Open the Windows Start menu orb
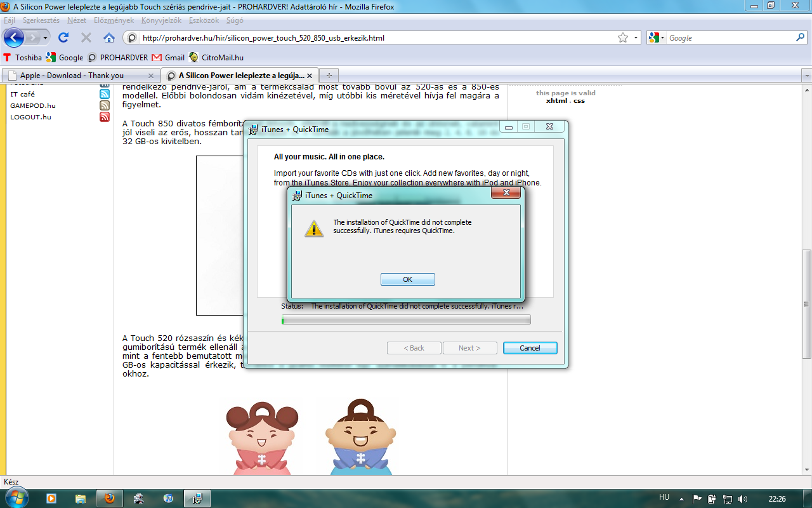The image size is (812, 508). 16,498
